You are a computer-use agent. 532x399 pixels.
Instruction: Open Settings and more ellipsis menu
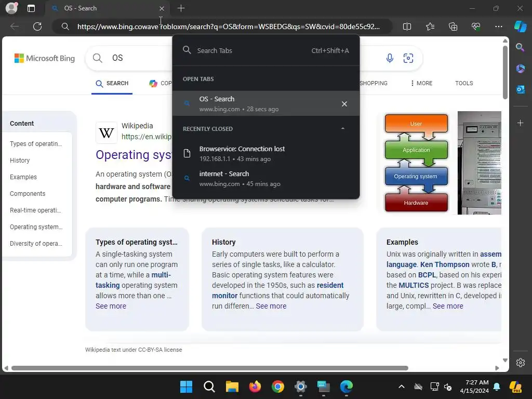tap(498, 26)
